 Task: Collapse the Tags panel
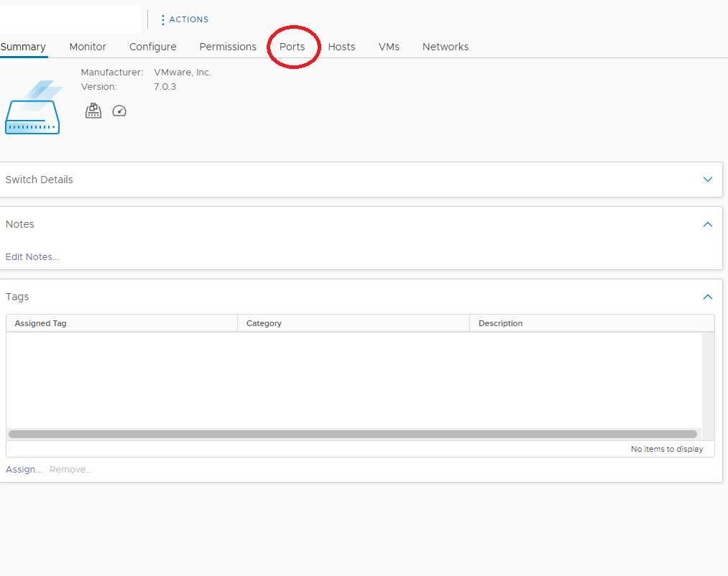point(708,297)
